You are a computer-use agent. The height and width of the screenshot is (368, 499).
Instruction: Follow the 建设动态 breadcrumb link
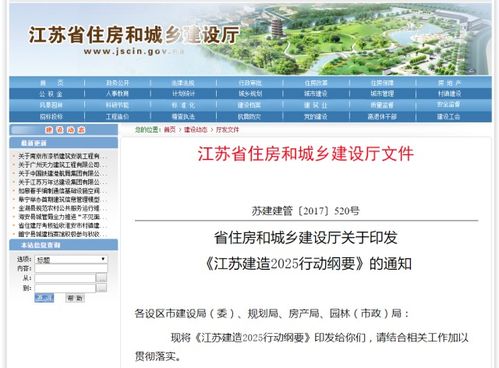coord(196,130)
